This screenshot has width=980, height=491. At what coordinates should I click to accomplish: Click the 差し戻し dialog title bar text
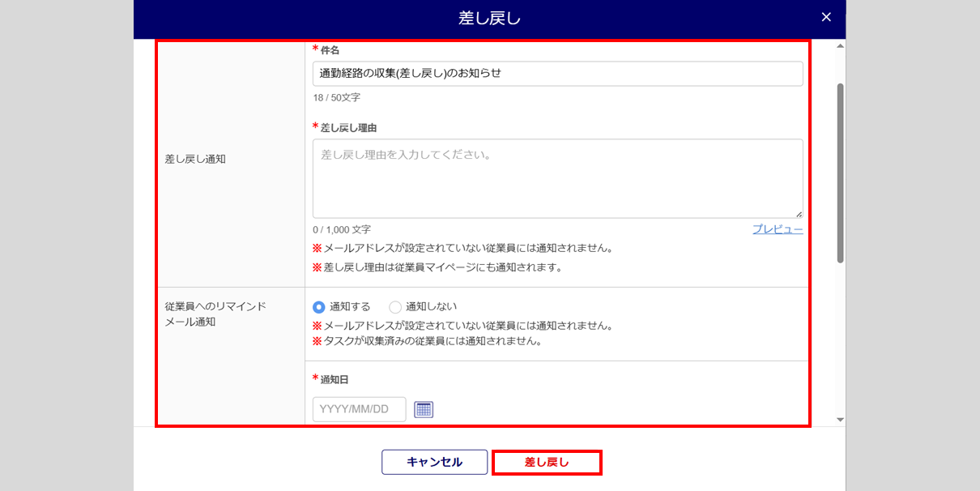pyautogui.click(x=489, y=18)
